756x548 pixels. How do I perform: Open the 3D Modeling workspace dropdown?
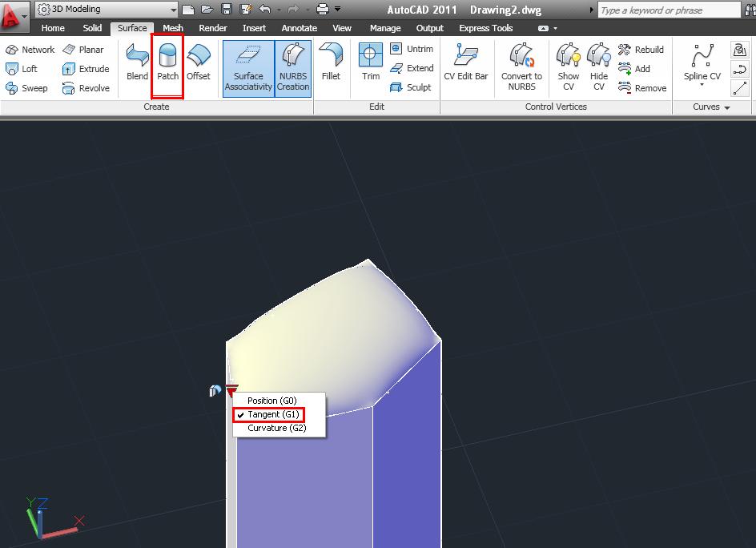[x=106, y=10]
